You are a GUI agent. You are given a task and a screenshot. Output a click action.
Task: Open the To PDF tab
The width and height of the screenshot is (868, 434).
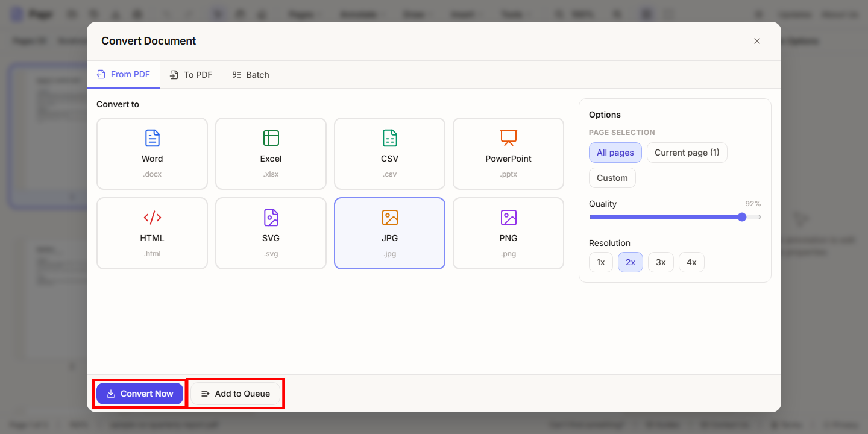click(190, 75)
